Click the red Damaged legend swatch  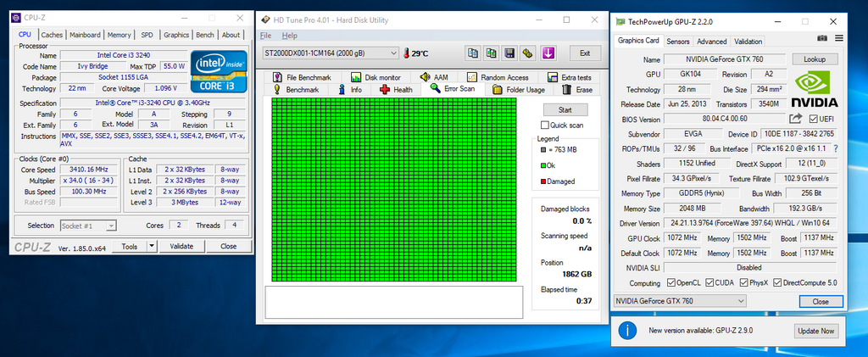coord(543,181)
